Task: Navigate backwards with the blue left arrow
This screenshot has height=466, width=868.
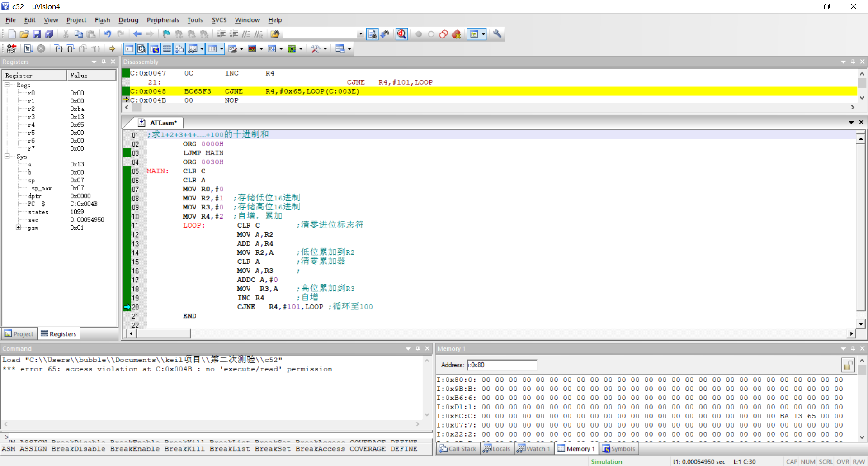Action: tap(137, 34)
